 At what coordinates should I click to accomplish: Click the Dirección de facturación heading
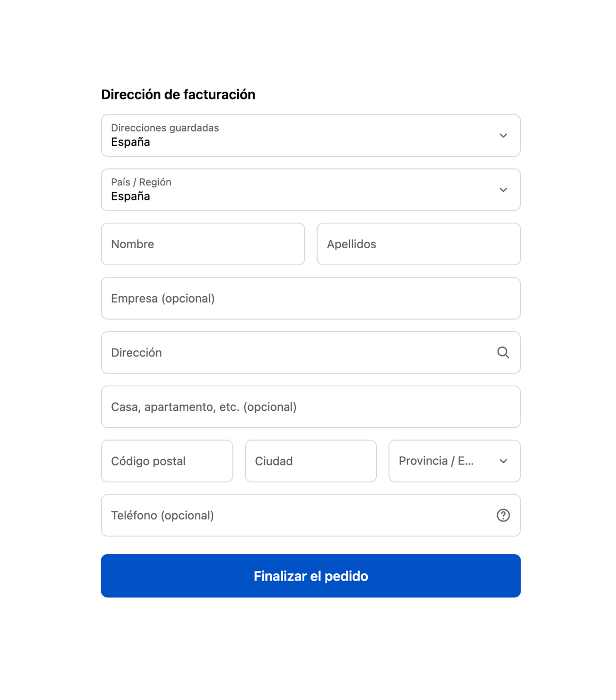pos(178,95)
